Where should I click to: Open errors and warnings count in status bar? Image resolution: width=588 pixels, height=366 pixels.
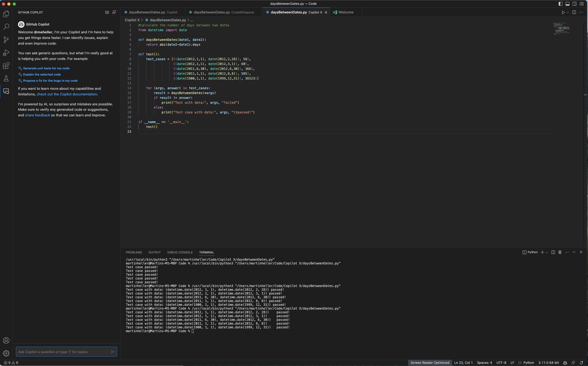(x=11, y=363)
